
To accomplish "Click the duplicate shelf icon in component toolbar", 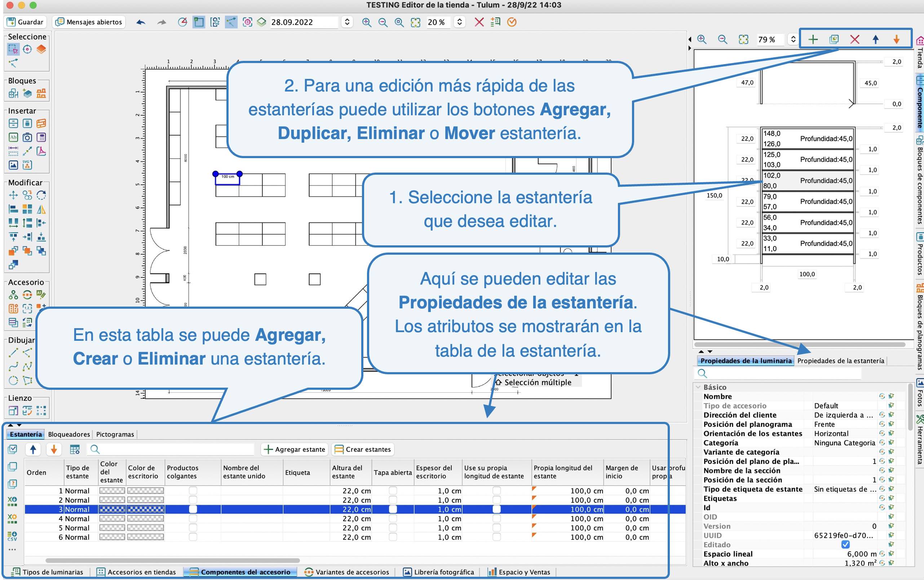I will coord(834,39).
